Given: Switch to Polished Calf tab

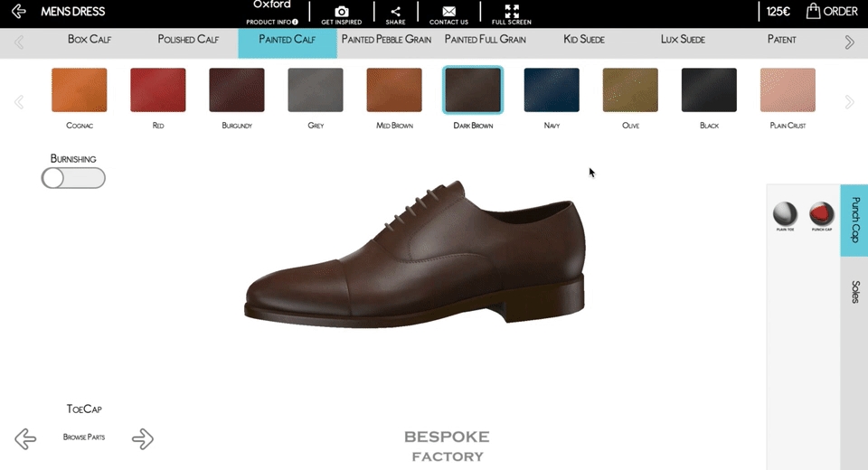Looking at the screenshot, I should click(x=188, y=40).
